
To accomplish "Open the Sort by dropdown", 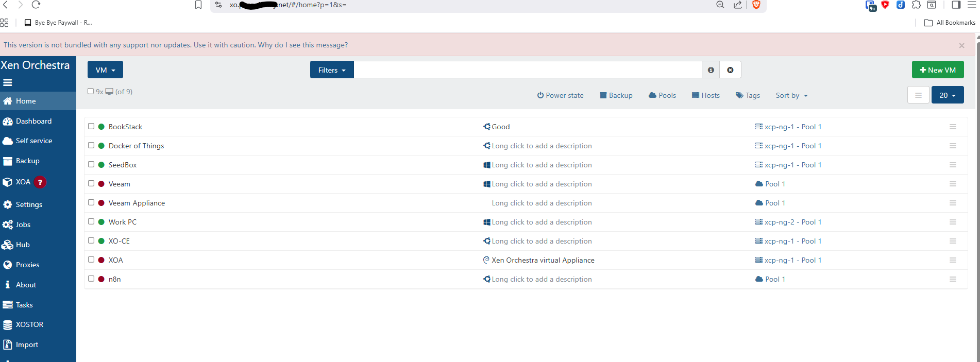I will tap(792, 95).
